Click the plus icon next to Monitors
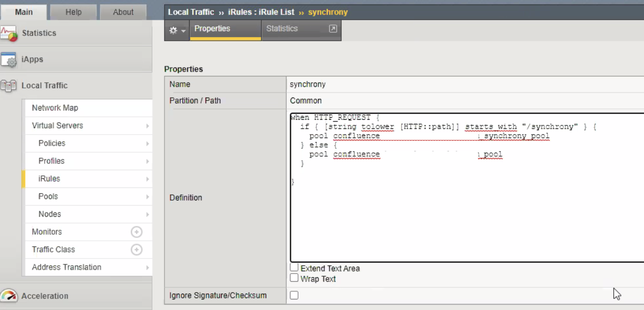Viewport: 644px width, 310px height. pyautogui.click(x=137, y=232)
